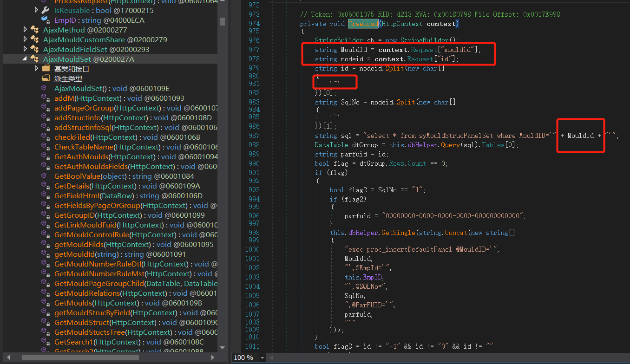Viewport: 630px width, 364px height.
Task: Click the method icon beside GetDetails
Action: pyautogui.click(x=46, y=186)
